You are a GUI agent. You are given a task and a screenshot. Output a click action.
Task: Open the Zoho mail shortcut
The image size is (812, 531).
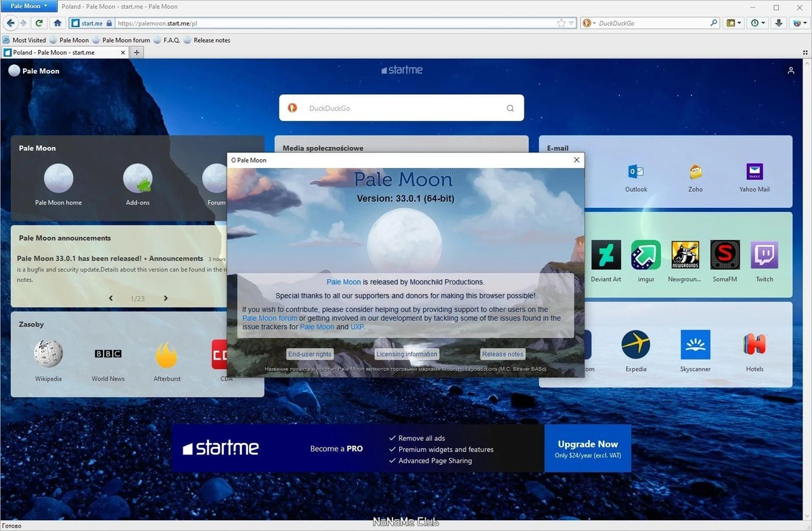[x=696, y=178]
